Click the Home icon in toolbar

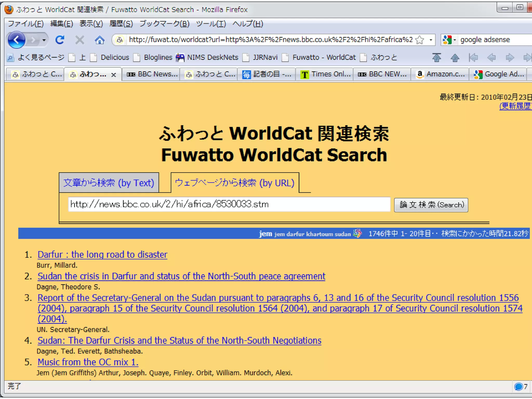coord(99,40)
